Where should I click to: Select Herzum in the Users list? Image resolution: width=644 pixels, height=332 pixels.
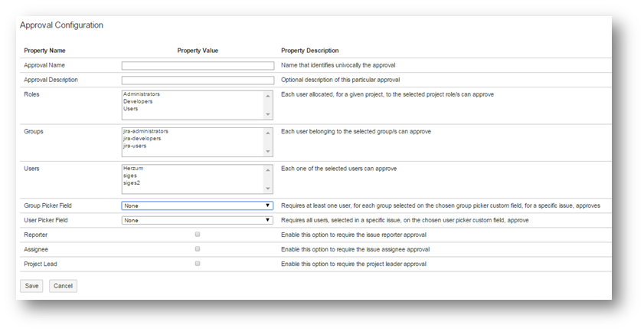pos(132,168)
